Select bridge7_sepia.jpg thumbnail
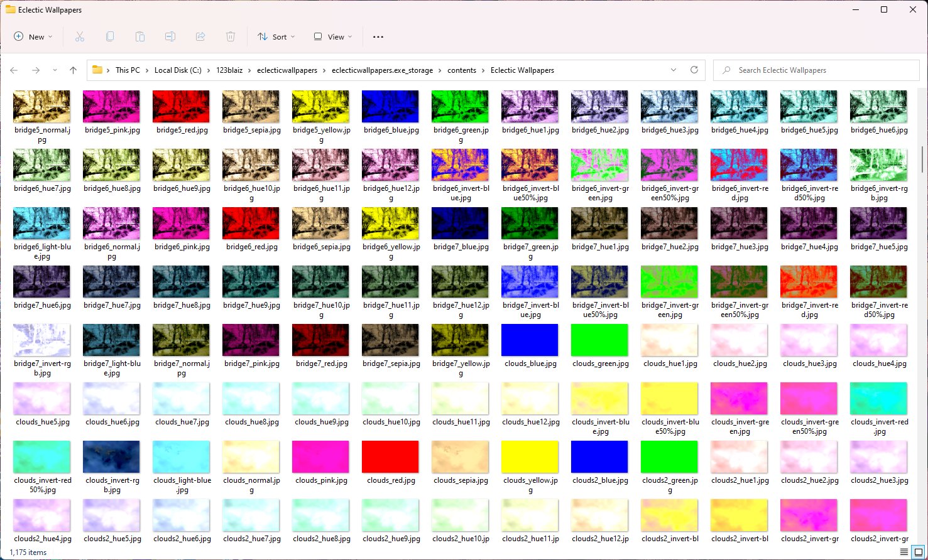 [391, 340]
